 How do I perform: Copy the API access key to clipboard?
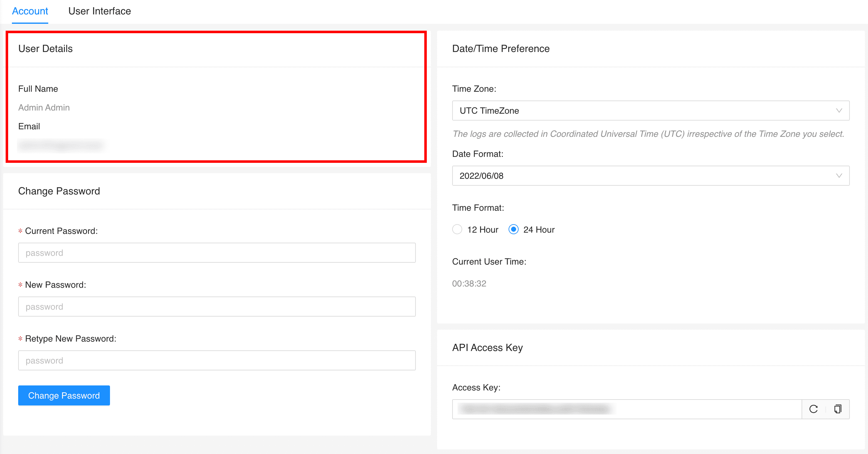tap(838, 409)
